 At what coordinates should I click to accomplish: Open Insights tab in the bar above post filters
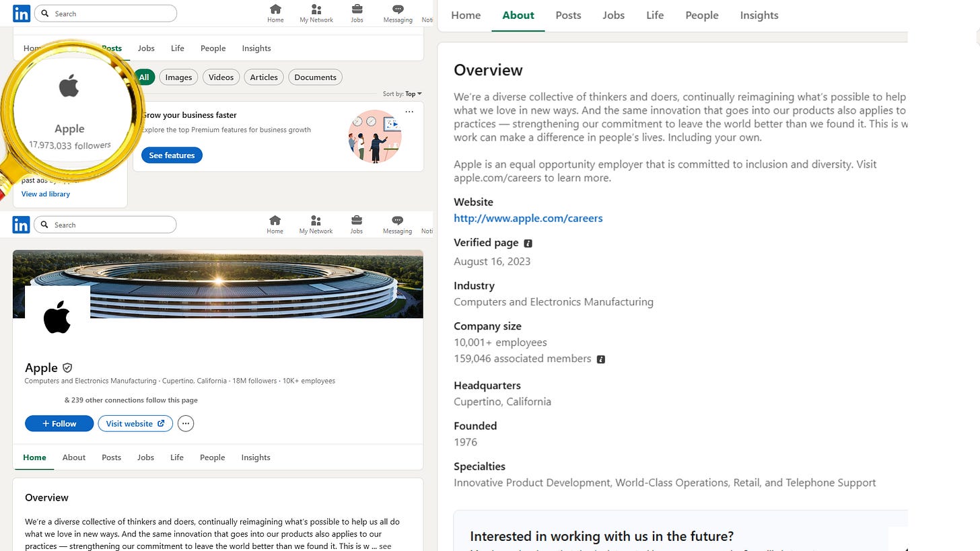pos(256,48)
